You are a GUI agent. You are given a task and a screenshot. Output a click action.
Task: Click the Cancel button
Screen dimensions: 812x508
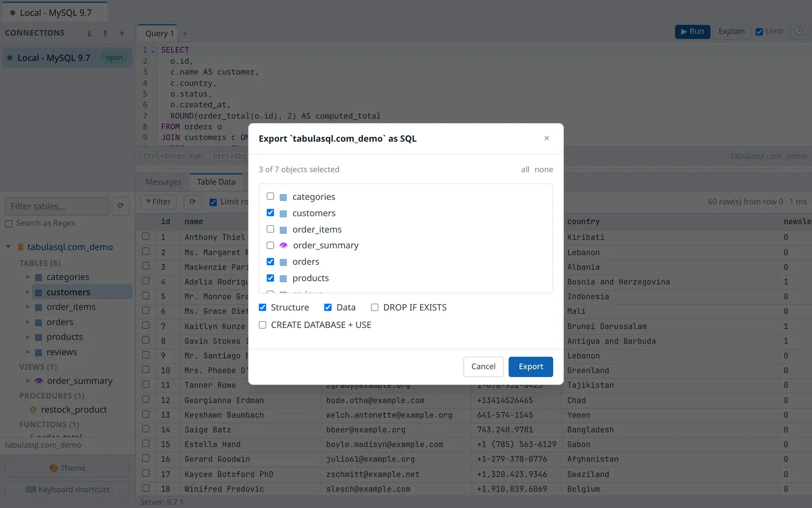[x=483, y=366]
